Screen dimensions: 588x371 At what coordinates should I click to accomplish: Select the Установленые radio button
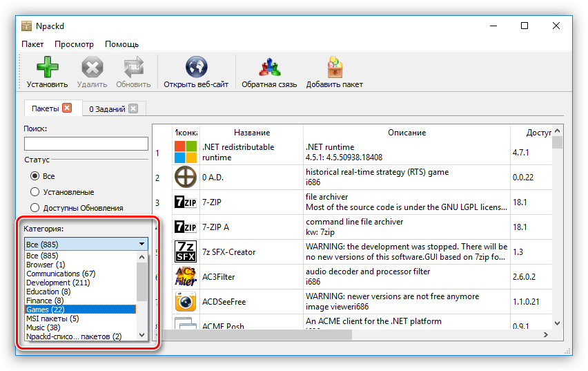tap(35, 192)
